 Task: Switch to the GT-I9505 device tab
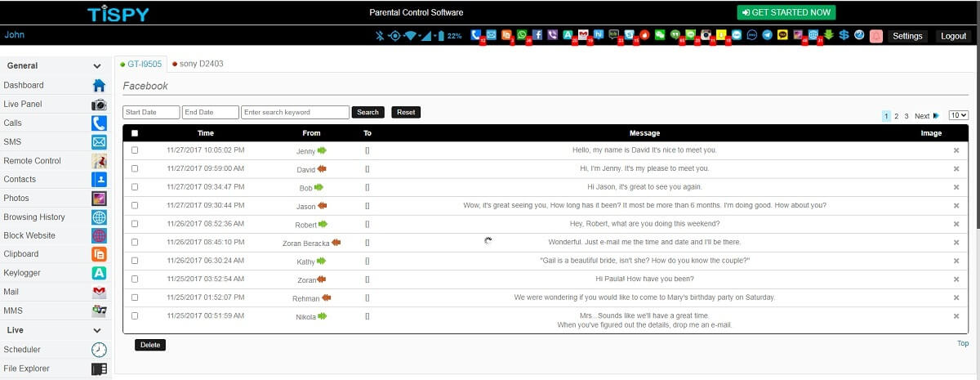coord(141,64)
